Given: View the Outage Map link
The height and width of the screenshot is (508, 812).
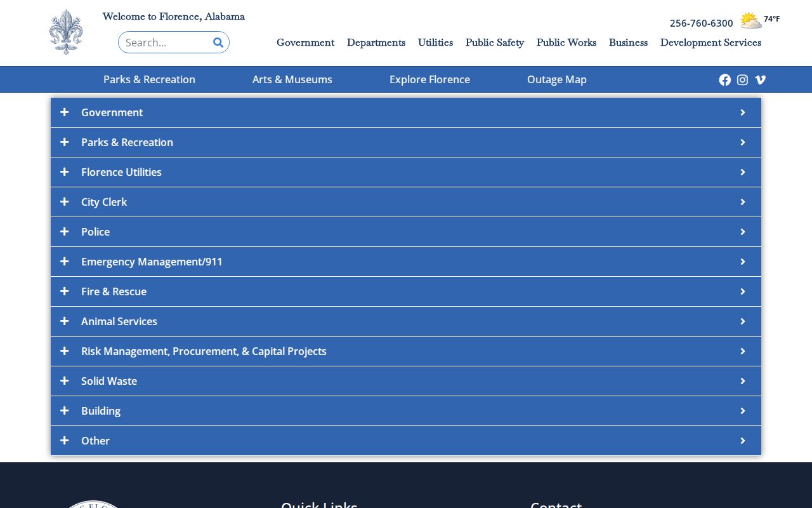Looking at the screenshot, I should click(557, 79).
